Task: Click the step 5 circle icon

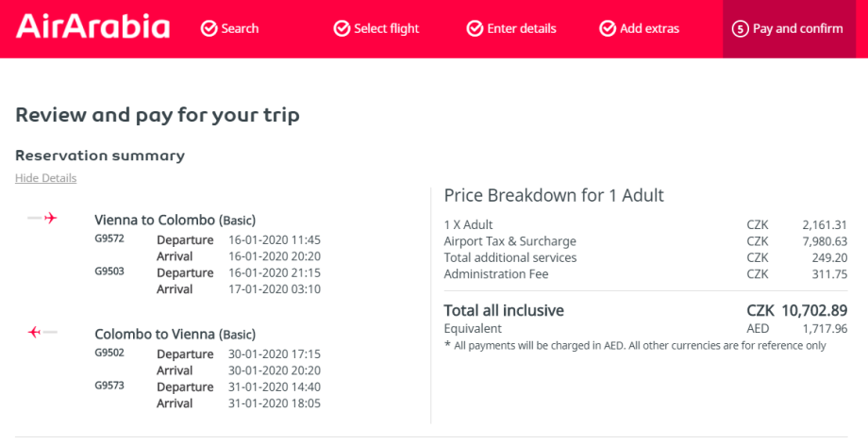Action: [741, 29]
